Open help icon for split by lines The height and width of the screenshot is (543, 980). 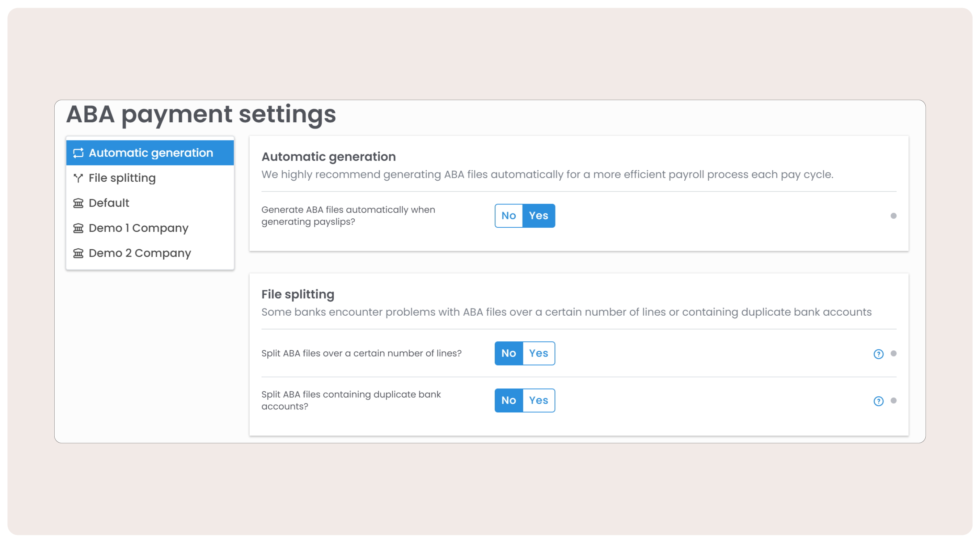[878, 354]
